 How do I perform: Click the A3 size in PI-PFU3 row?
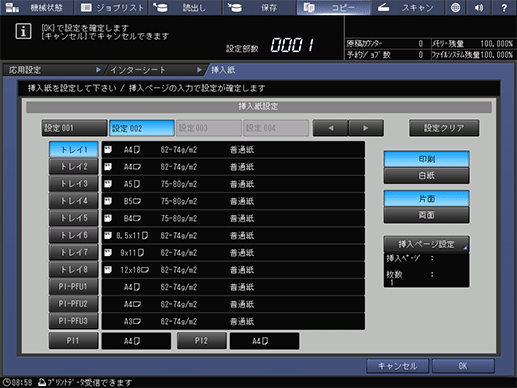pos(132,321)
